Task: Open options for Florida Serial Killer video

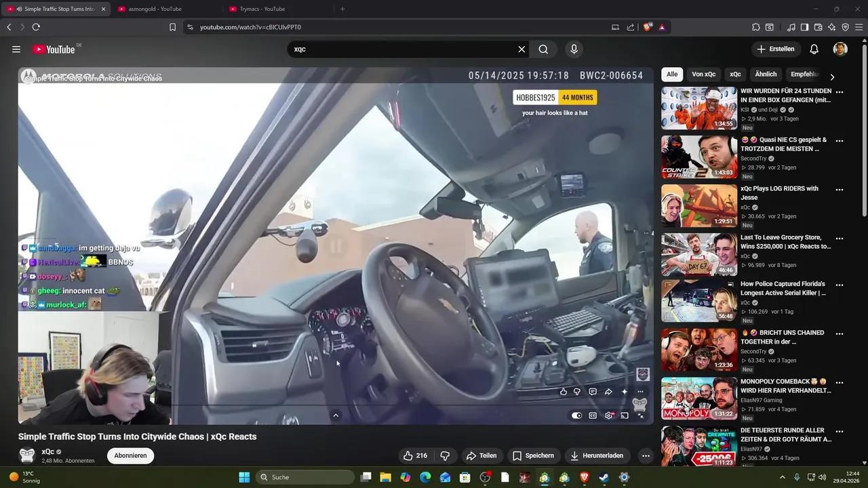Action: click(x=840, y=285)
